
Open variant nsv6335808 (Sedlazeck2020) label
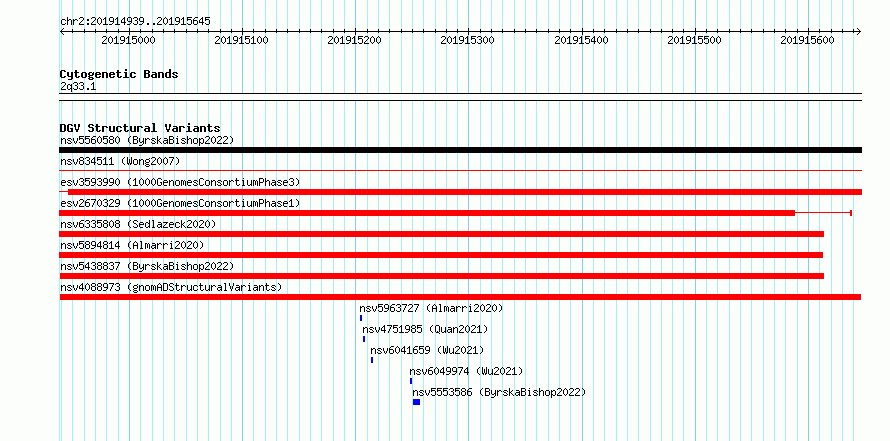tap(138, 224)
